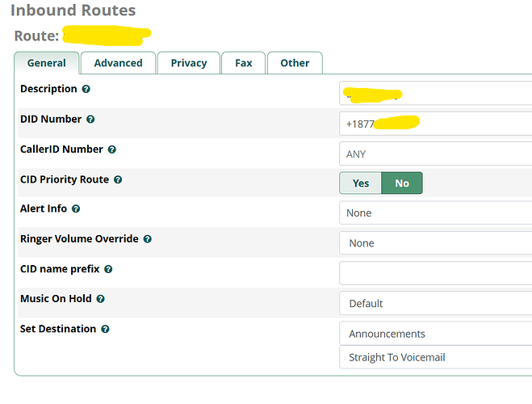The width and height of the screenshot is (532, 404).
Task: Expand the Alert Info dropdown
Action: coord(436,213)
